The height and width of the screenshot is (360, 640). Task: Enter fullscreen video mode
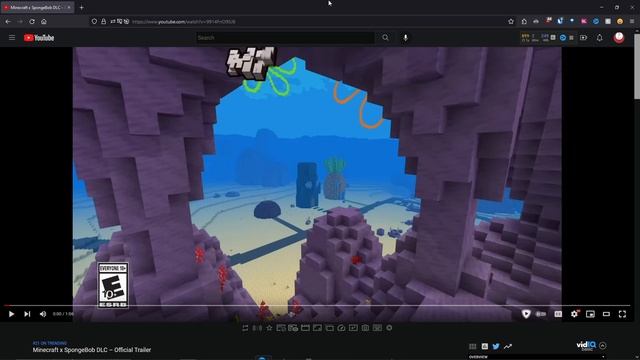tap(622, 314)
